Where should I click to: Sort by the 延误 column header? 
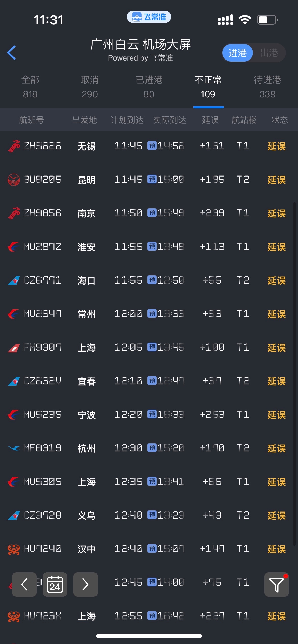(x=210, y=120)
